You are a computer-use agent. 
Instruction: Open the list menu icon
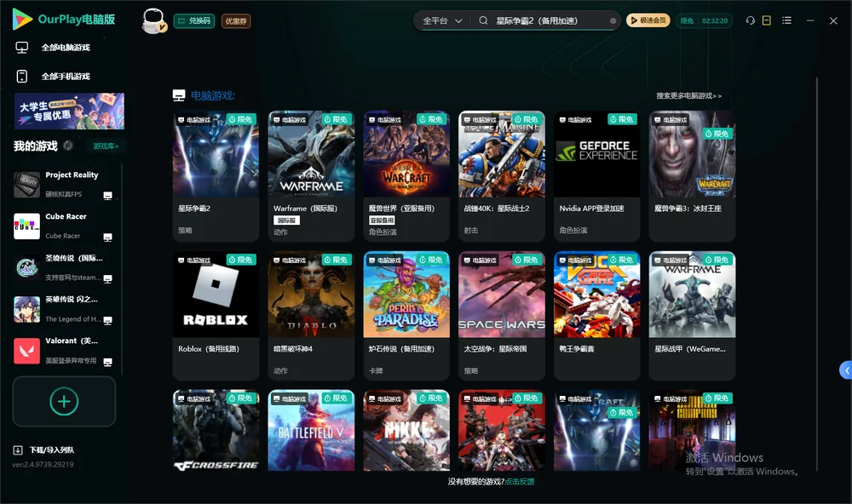[786, 20]
